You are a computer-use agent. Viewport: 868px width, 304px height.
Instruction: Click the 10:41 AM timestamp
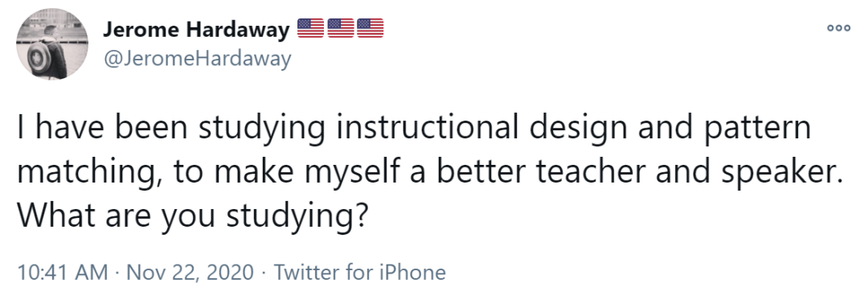click(63, 273)
